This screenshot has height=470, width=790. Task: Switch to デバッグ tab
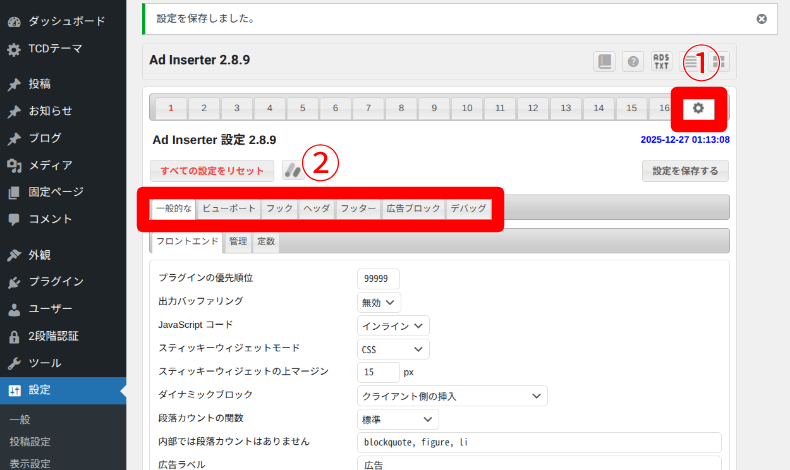pos(468,209)
